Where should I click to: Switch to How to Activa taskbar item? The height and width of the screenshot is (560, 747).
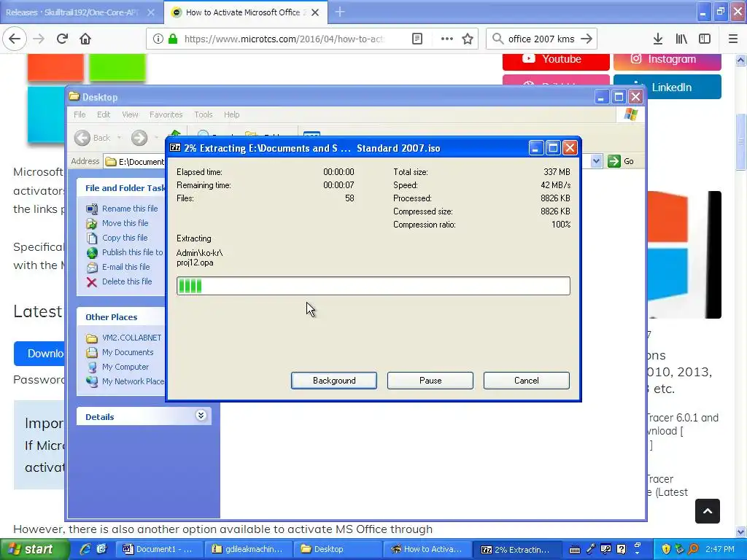(x=427, y=549)
